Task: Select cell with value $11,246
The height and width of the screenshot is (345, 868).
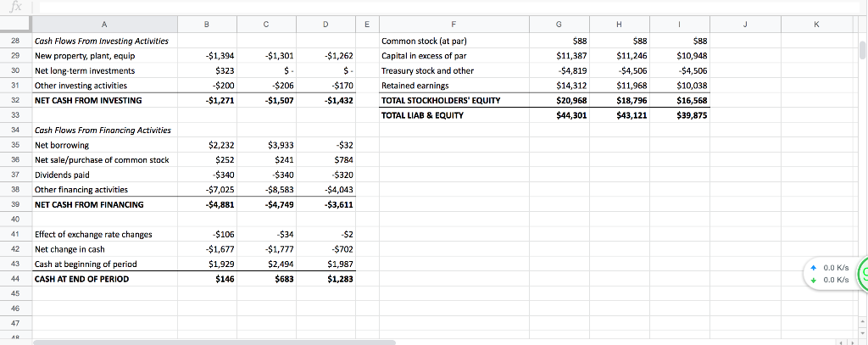Action: pyautogui.click(x=620, y=56)
